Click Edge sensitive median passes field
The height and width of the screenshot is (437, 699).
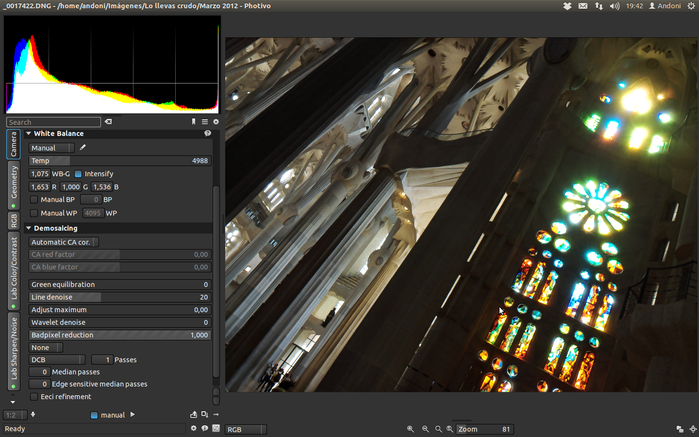coord(39,384)
